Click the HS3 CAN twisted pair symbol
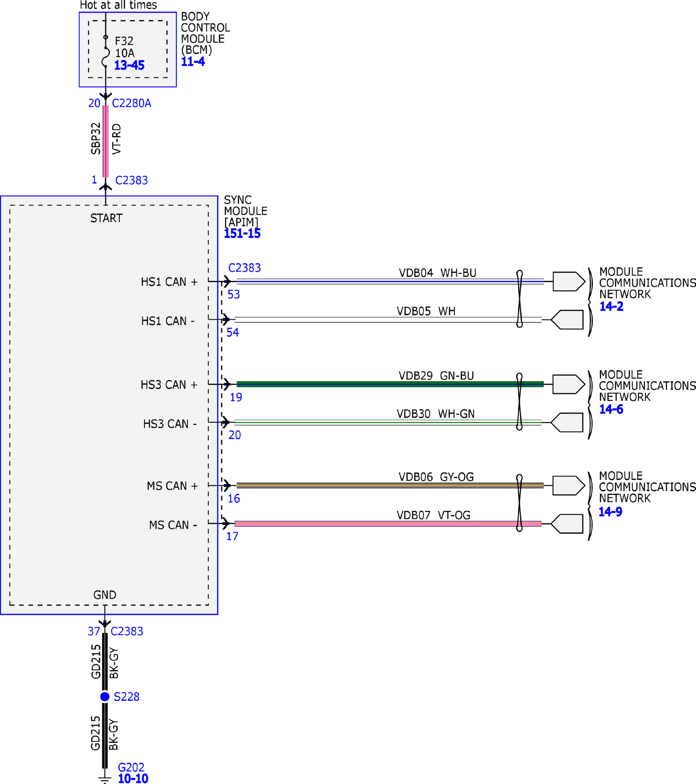 click(x=520, y=402)
